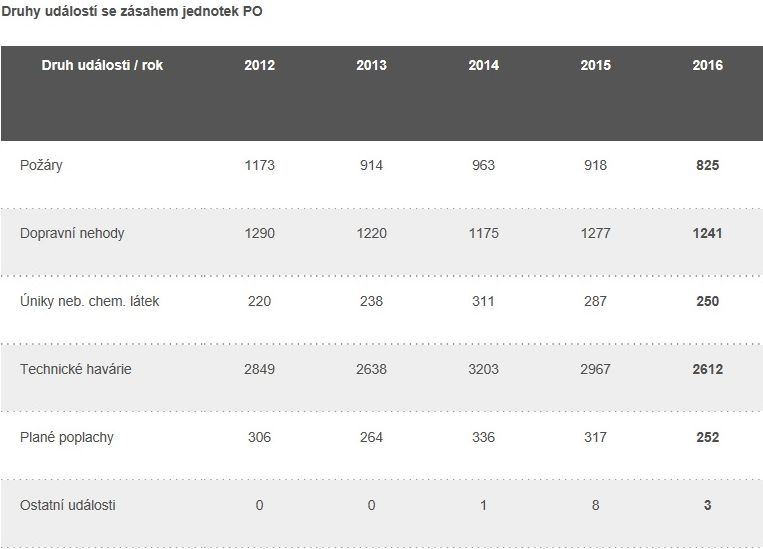The height and width of the screenshot is (549, 763).
Task: Click the bold 1241 Dopravní nehody value
Action: tap(708, 234)
